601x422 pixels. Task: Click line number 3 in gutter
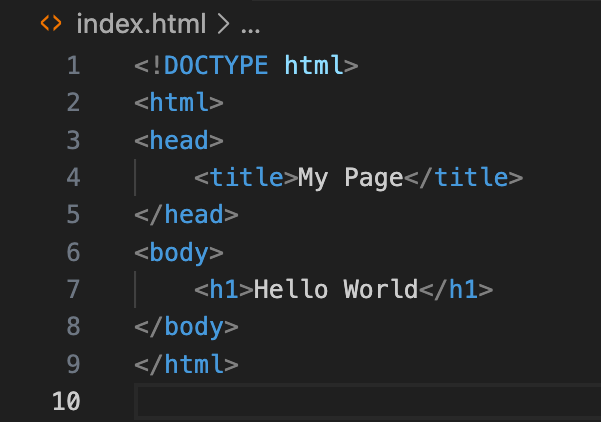tap(73, 140)
